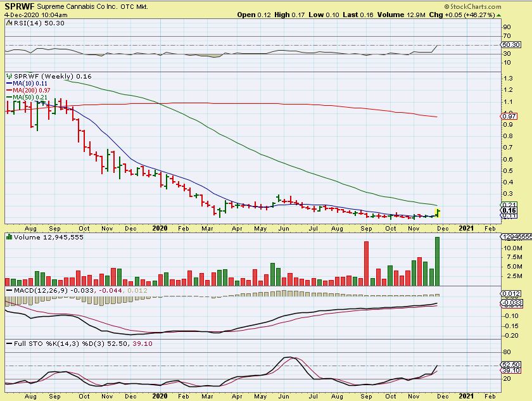Click the candlestick icon before SPRWF (Weekly)

point(9,76)
